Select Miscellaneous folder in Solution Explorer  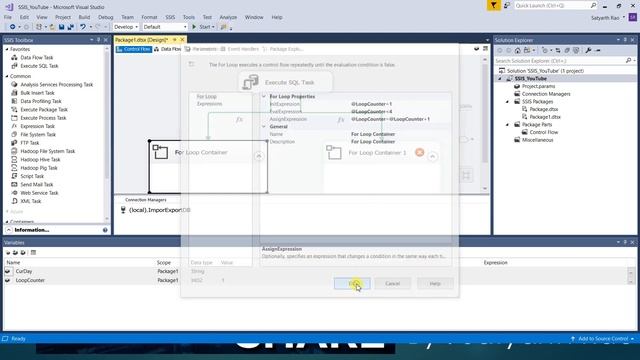tap(537, 140)
